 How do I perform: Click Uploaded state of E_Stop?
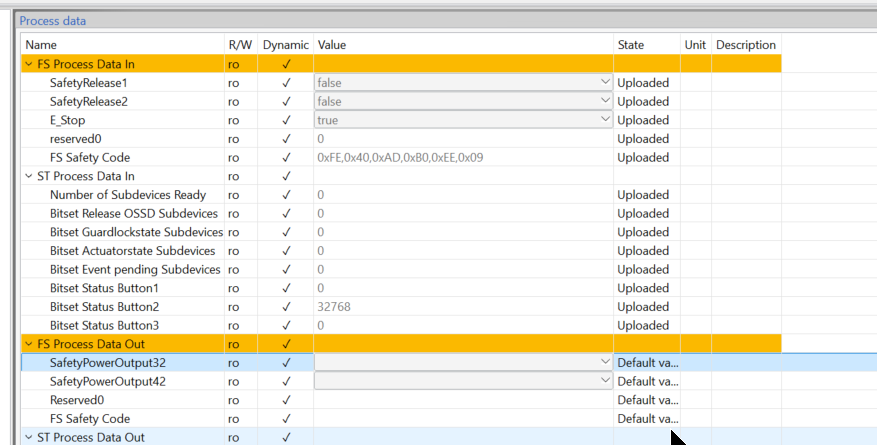[x=643, y=120]
